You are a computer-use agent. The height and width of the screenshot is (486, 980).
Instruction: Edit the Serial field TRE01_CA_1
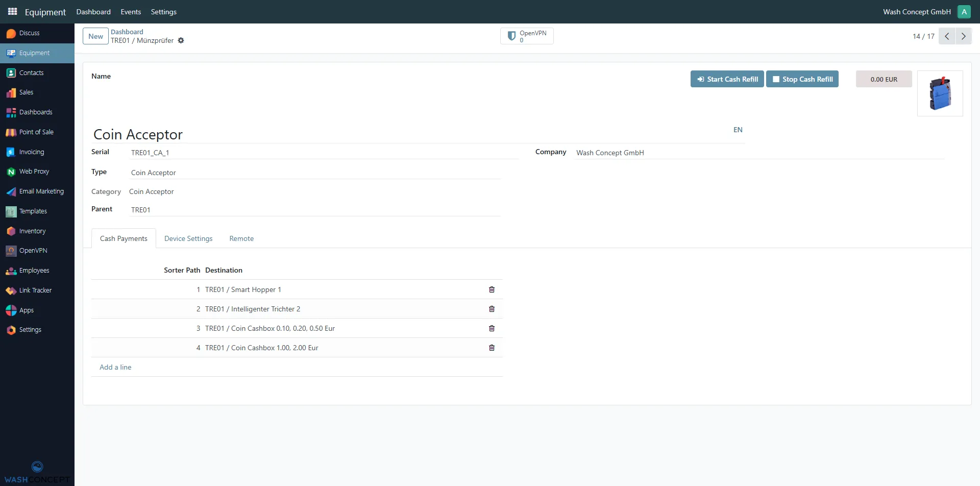(x=324, y=153)
